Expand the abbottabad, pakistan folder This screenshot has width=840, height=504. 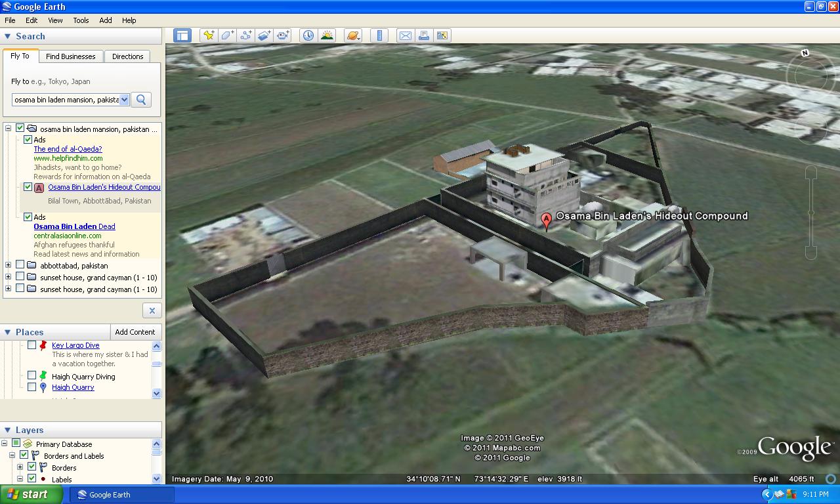tap(9, 266)
